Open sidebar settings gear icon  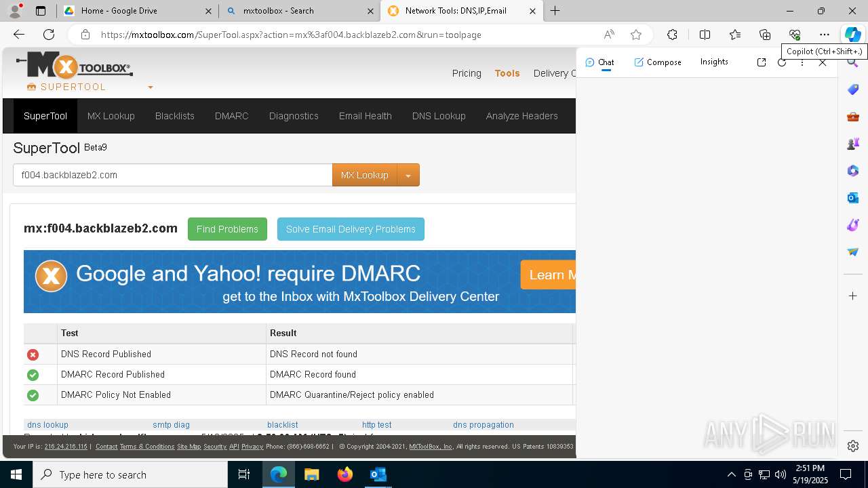(853, 445)
